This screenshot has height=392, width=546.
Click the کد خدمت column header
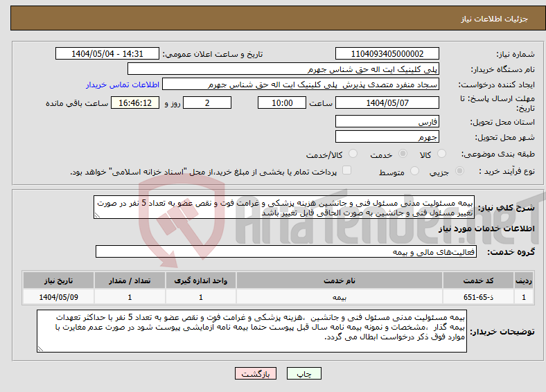click(x=479, y=280)
